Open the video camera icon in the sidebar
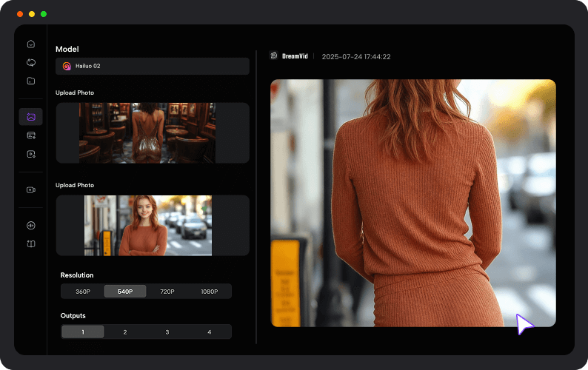This screenshot has height=370, width=588. [x=30, y=189]
